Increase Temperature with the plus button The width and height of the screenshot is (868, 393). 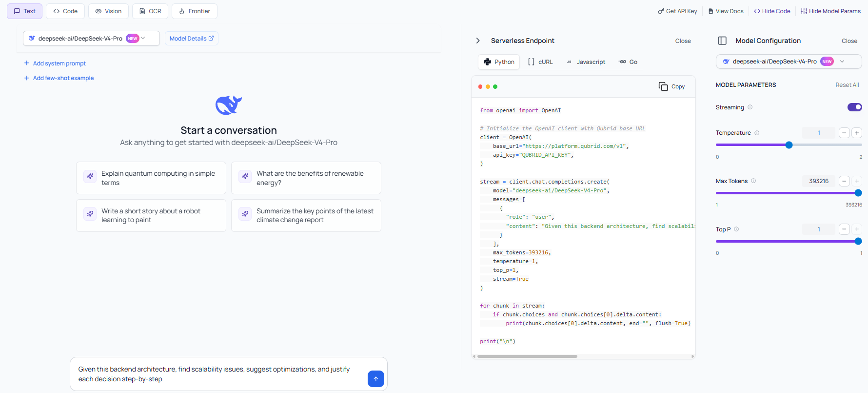(857, 133)
